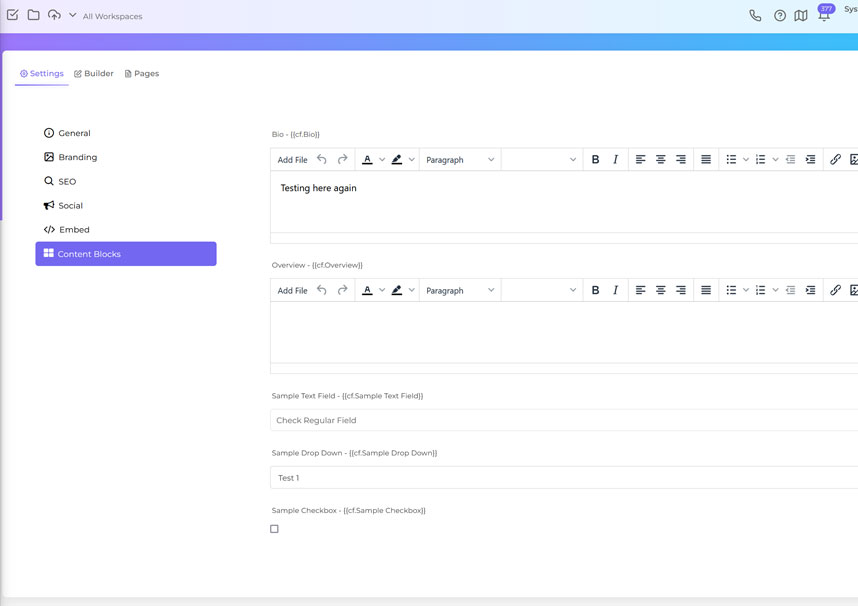This screenshot has width=858, height=606.
Task: Switch to the Builder tab
Action: (94, 74)
